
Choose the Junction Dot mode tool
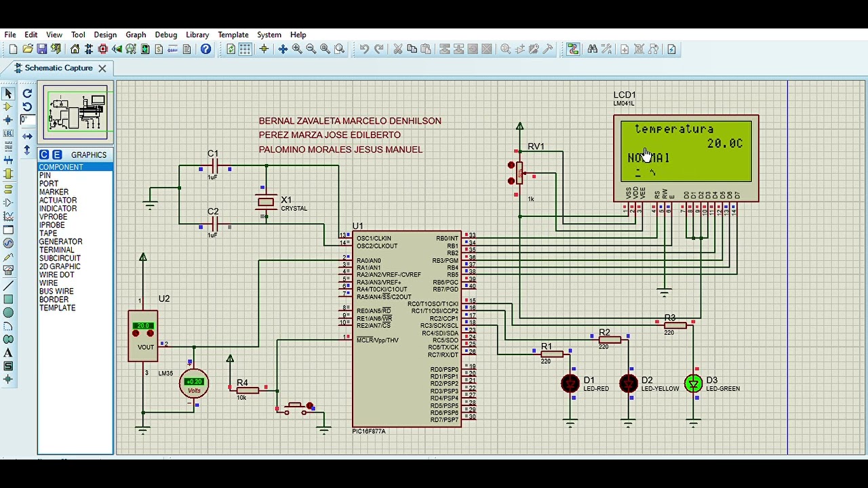tap(8, 120)
